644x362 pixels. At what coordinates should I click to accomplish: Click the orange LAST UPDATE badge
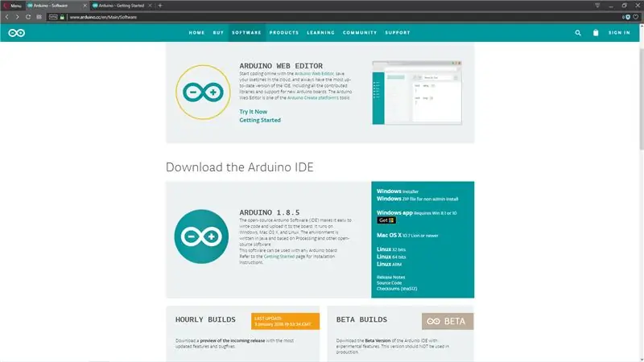286,321
